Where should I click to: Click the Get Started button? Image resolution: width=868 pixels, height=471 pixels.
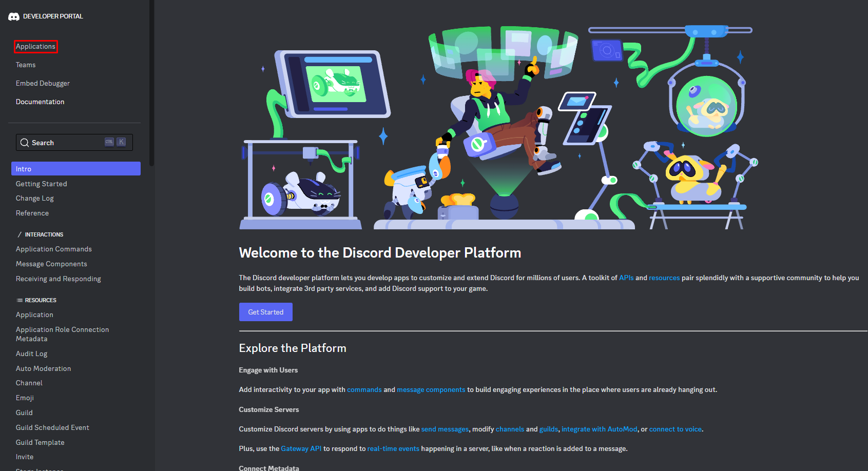[x=266, y=312]
